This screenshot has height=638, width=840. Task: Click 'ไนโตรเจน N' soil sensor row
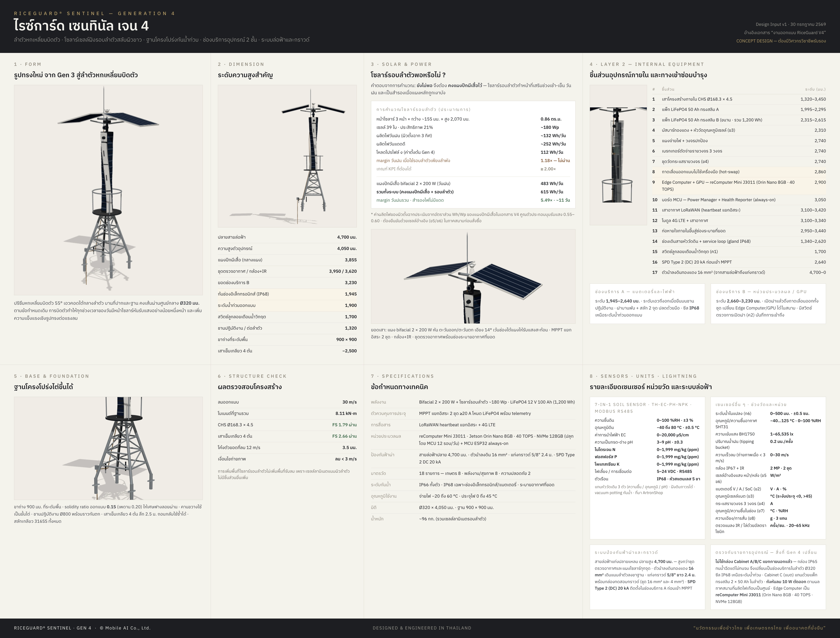coord(647,450)
